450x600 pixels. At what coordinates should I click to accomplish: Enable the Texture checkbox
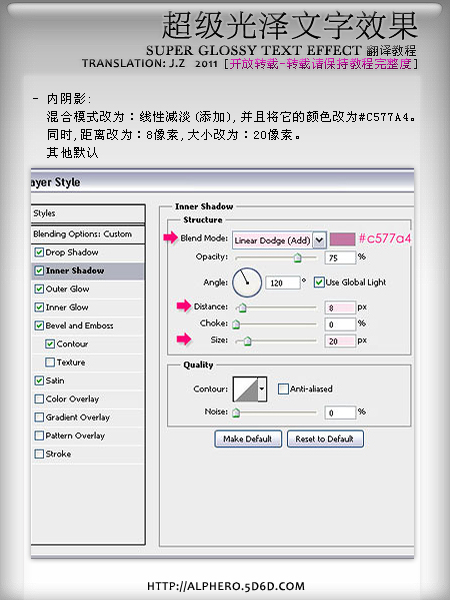coord(50,362)
